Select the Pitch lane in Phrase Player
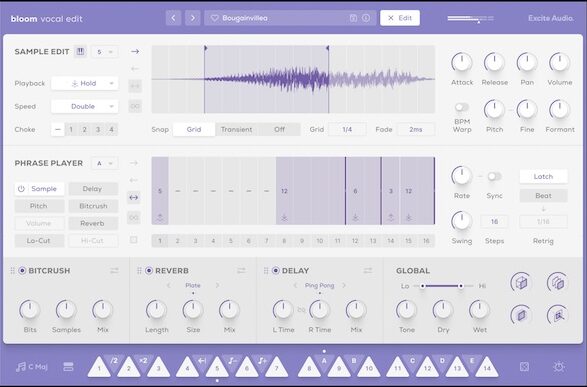587x387 pixels. [39, 206]
